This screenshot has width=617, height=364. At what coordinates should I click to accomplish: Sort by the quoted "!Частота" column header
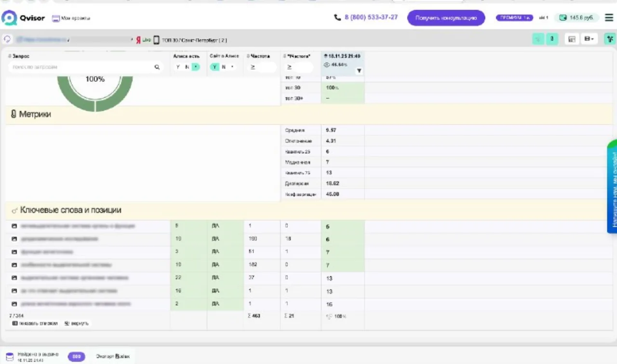click(x=296, y=56)
